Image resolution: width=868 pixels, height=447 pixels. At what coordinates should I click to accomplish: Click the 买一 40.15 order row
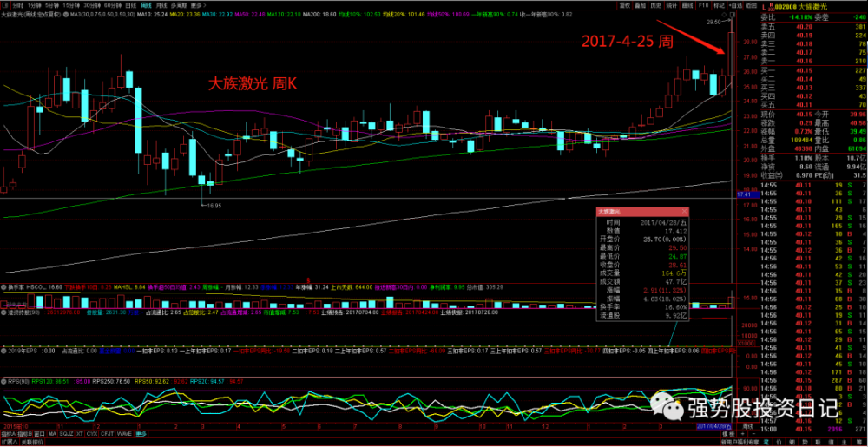click(x=814, y=70)
